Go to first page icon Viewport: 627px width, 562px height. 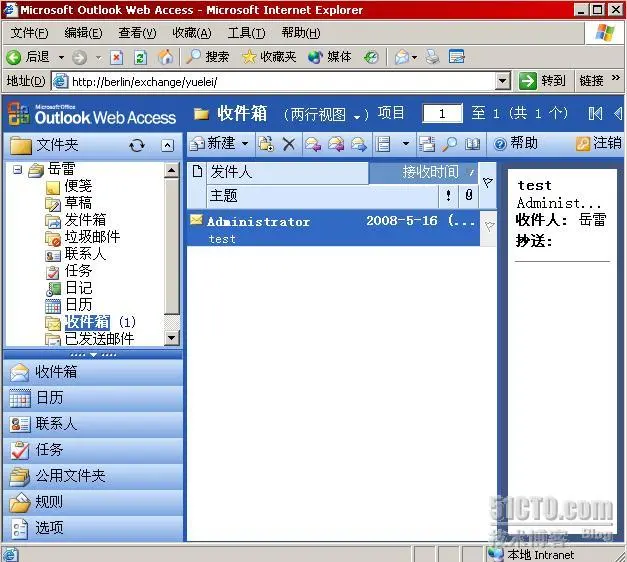pyautogui.click(x=595, y=114)
